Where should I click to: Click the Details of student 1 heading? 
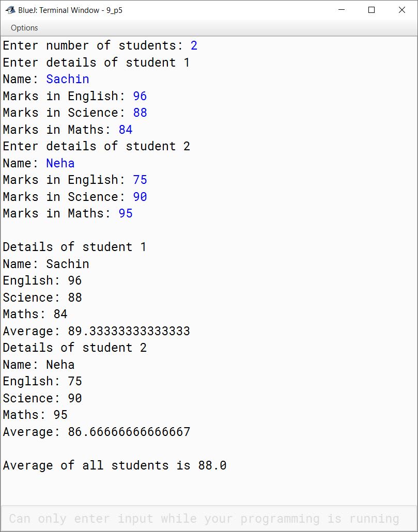[74, 247]
